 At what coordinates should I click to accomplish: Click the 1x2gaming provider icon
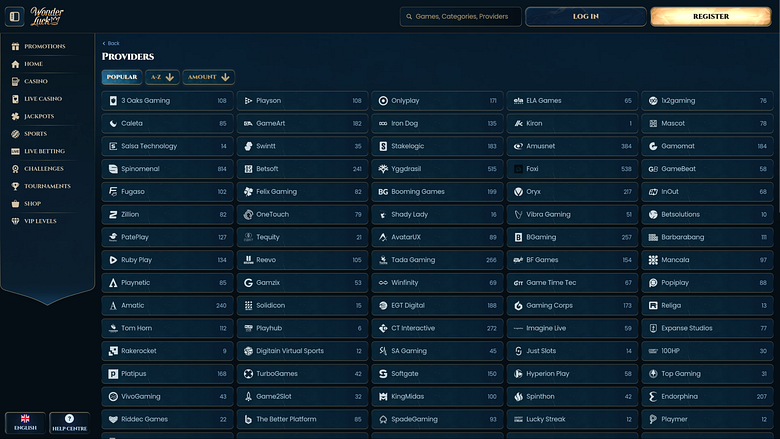tap(653, 100)
